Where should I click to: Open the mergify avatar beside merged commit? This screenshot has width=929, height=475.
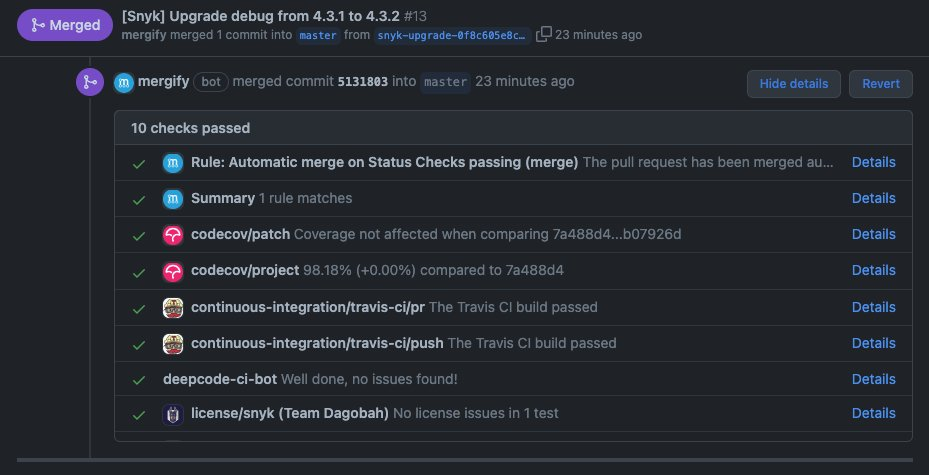click(124, 82)
